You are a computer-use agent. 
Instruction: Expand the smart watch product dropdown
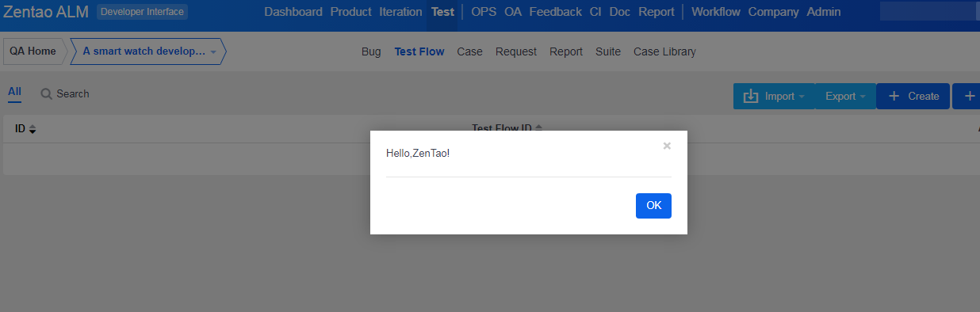pyautogui.click(x=213, y=51)
